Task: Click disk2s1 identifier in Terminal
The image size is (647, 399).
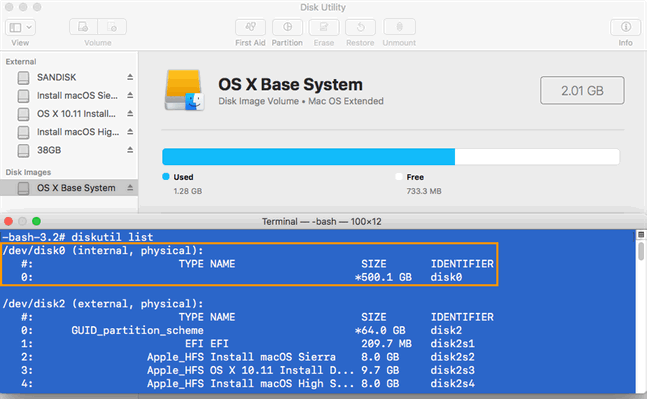Action: (x=452, y=344)
